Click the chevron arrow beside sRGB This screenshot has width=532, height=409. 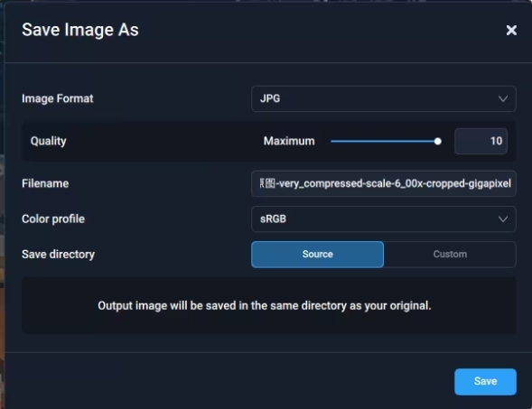pyautogui.click(x=503, y=219)
